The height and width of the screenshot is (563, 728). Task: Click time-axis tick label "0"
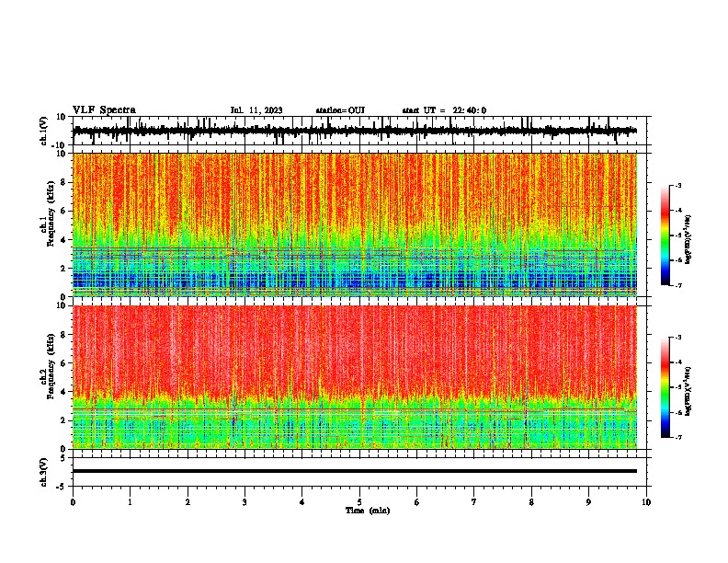(x=73, y=502)
